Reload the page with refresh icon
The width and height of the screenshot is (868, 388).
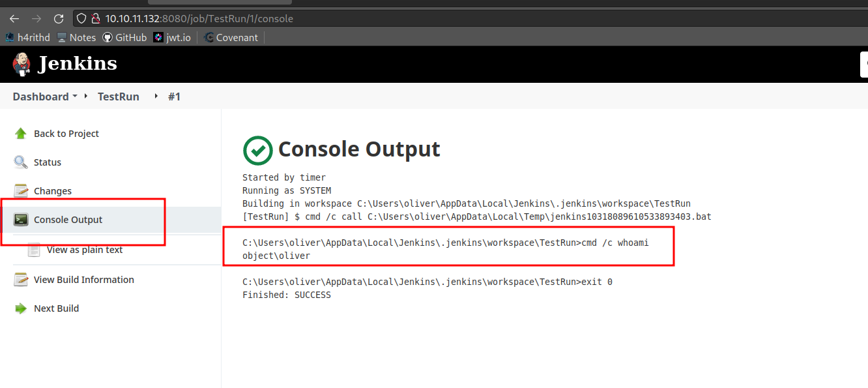59,19
